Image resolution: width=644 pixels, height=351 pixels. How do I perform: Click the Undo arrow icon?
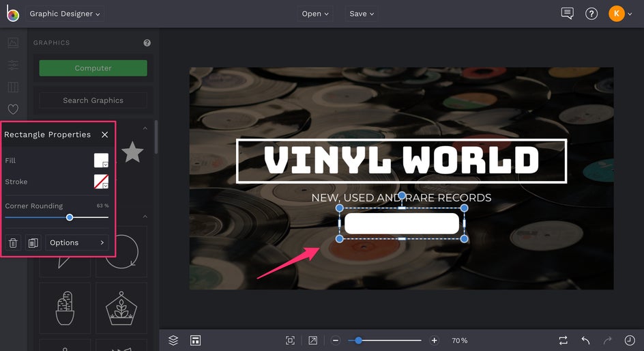point(586,340)
